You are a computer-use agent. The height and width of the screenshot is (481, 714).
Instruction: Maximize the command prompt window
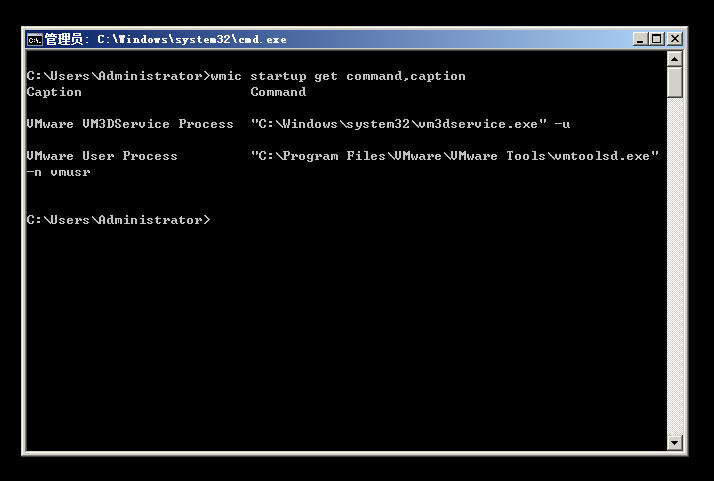[x=657, y=39]
